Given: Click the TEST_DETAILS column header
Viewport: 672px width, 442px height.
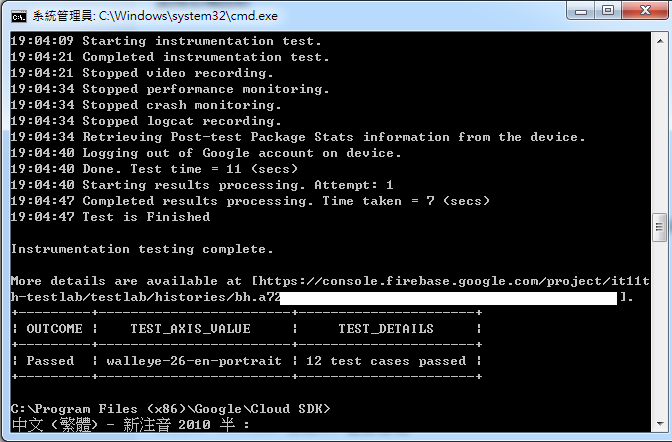Looking at the screenshot, I should [386, 329].
